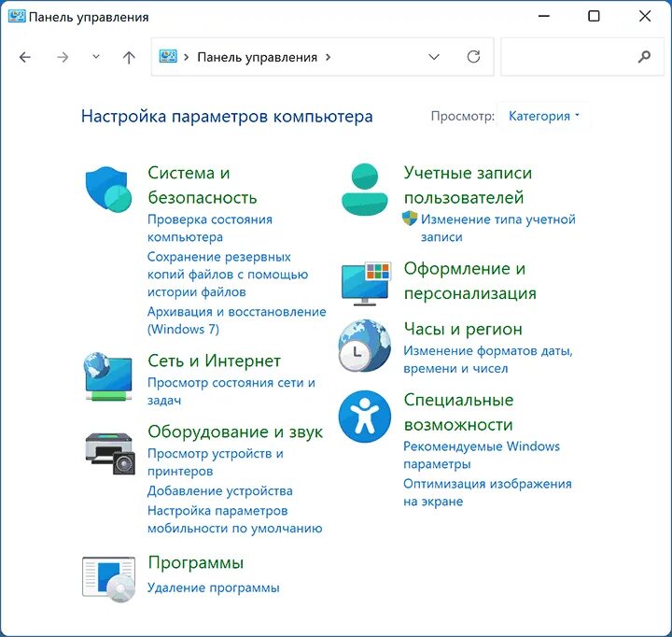
Task: Open the Programs disc icon
Action: coord(109,579)
